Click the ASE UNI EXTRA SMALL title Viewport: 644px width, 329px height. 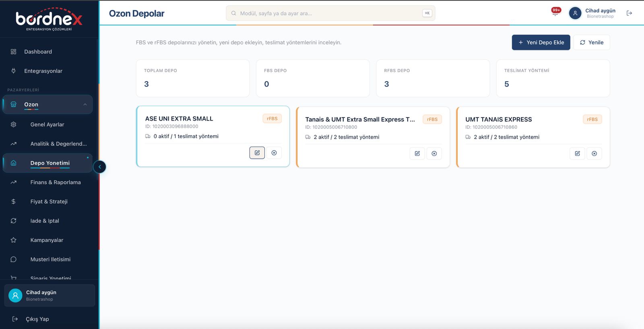179,118
